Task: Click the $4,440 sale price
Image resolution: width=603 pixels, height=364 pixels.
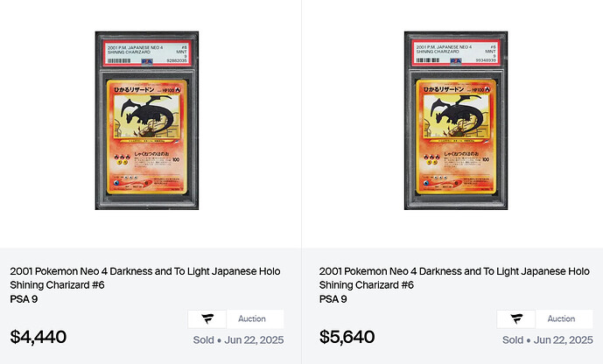Action: [39, 337]
